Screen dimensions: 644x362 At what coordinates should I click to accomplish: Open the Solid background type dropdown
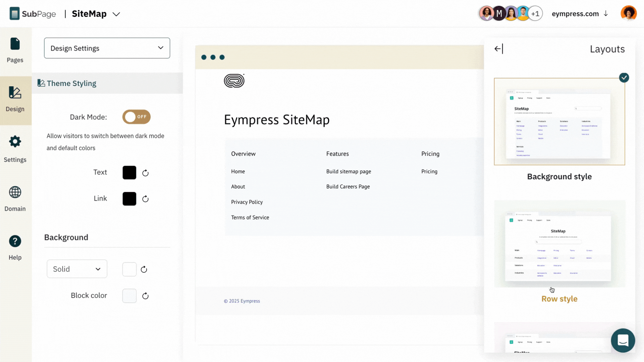77,269
